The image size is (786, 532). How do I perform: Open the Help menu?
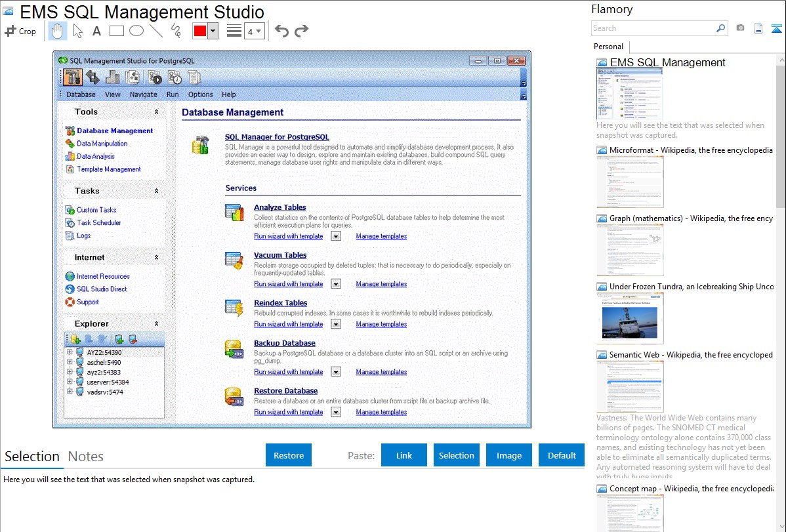[x=228, y=94]
